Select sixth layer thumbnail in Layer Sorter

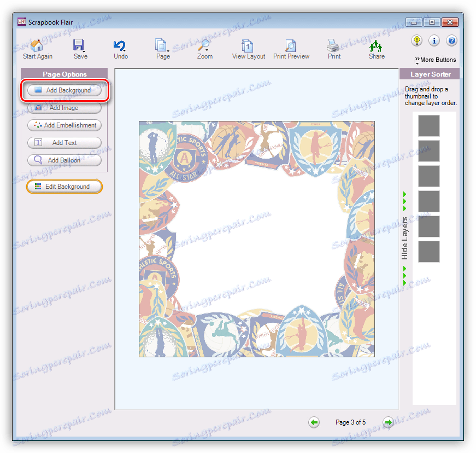click(x=428, y=252)
